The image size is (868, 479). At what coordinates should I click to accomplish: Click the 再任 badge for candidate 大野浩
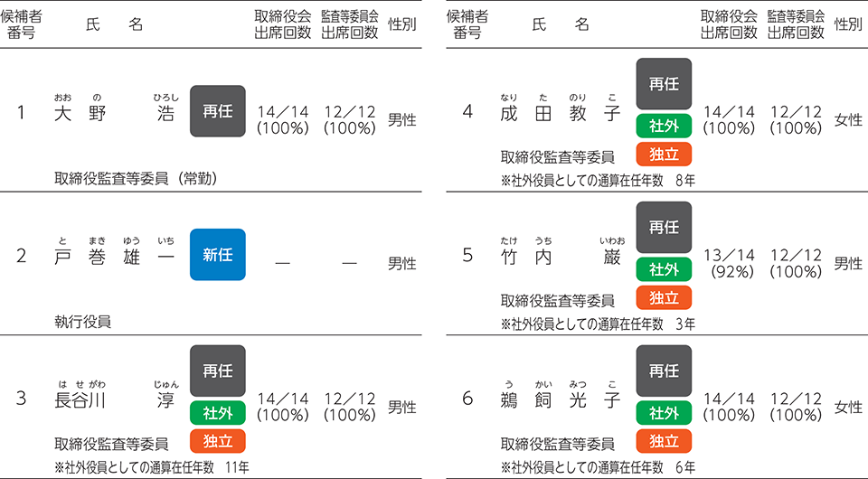coord(218,111)
